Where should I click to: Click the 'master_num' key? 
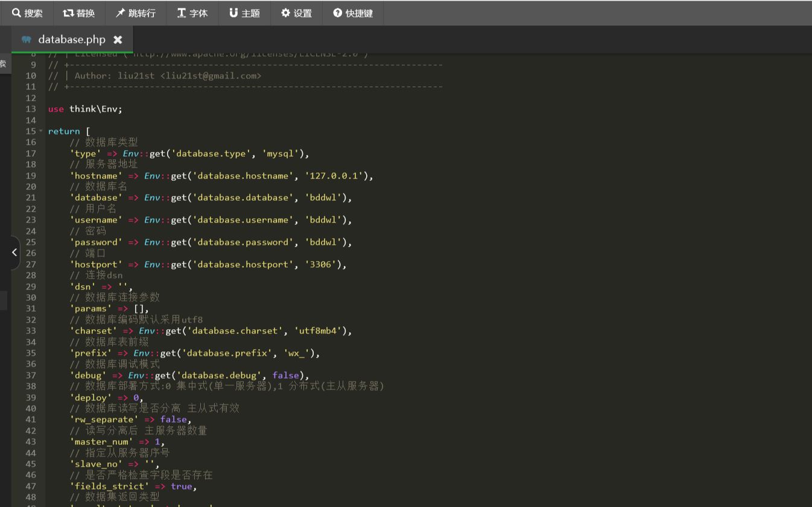pos(101,442)
